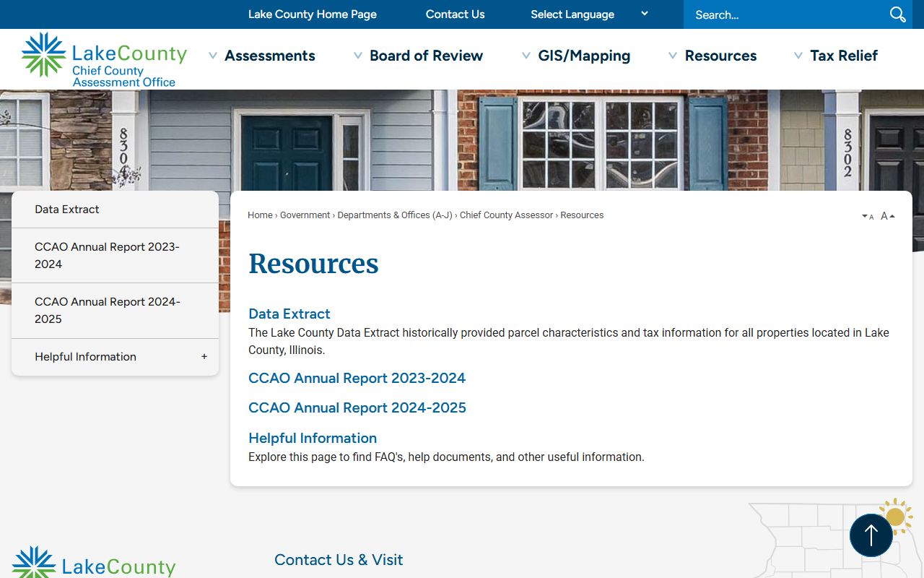
Task: Open the Resources navigation menu
Action: tap(720, 56)
